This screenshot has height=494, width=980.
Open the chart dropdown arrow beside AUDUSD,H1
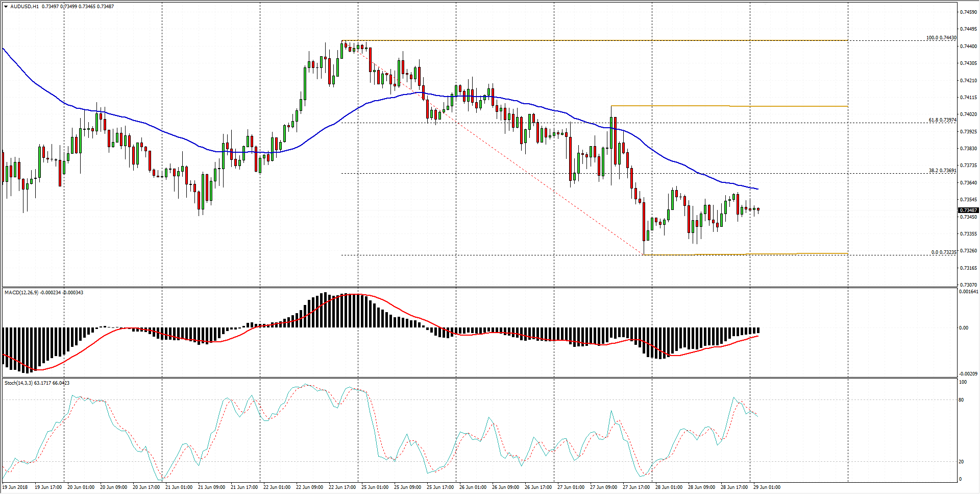tap(6, 7)
